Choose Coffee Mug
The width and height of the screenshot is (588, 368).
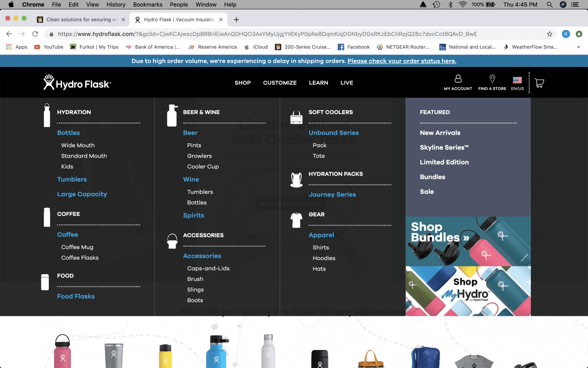point(77,247)
